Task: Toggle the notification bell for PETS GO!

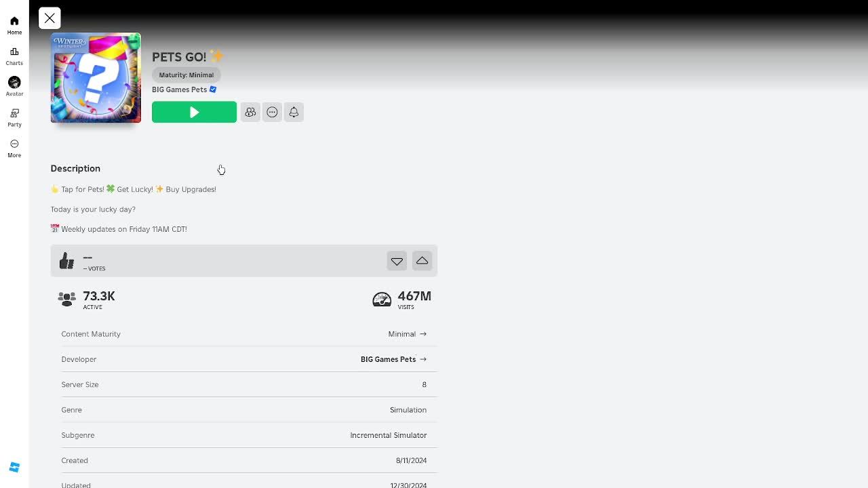Action: click(294, 112)
